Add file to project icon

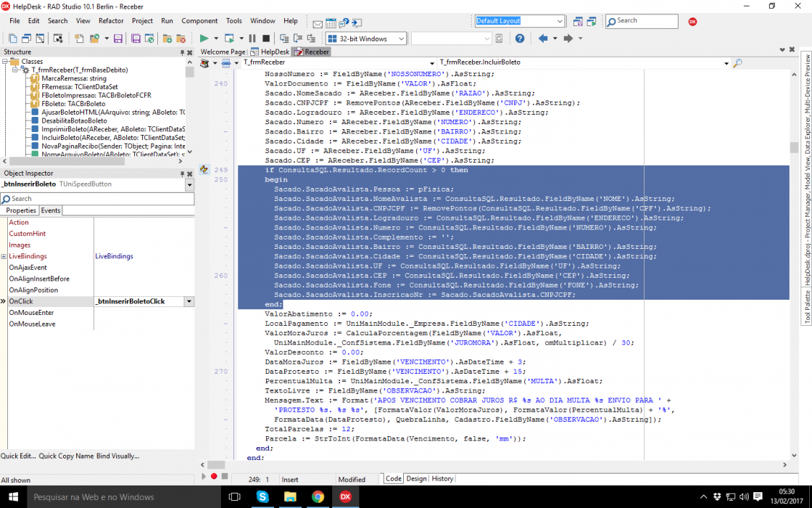coord(167,38)
